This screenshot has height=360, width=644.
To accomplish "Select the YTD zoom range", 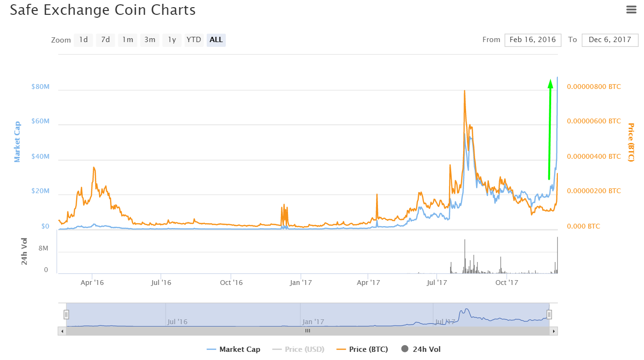I will (194, 40).
